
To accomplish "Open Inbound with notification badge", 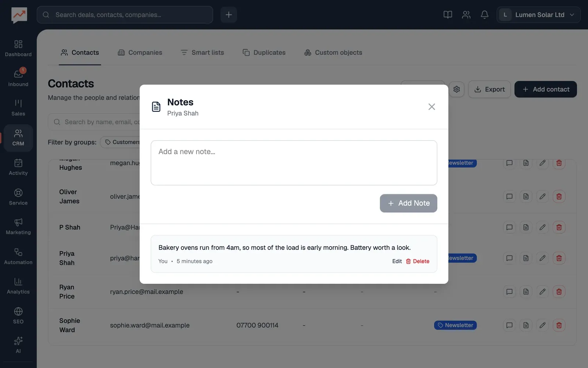I will [x=18, y=78].
